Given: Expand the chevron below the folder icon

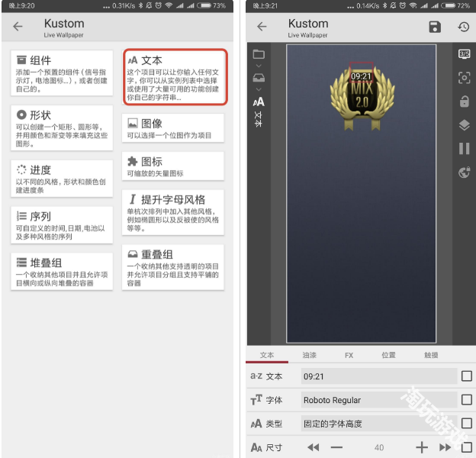Looking at the screenshot, I should pos(259,66).
